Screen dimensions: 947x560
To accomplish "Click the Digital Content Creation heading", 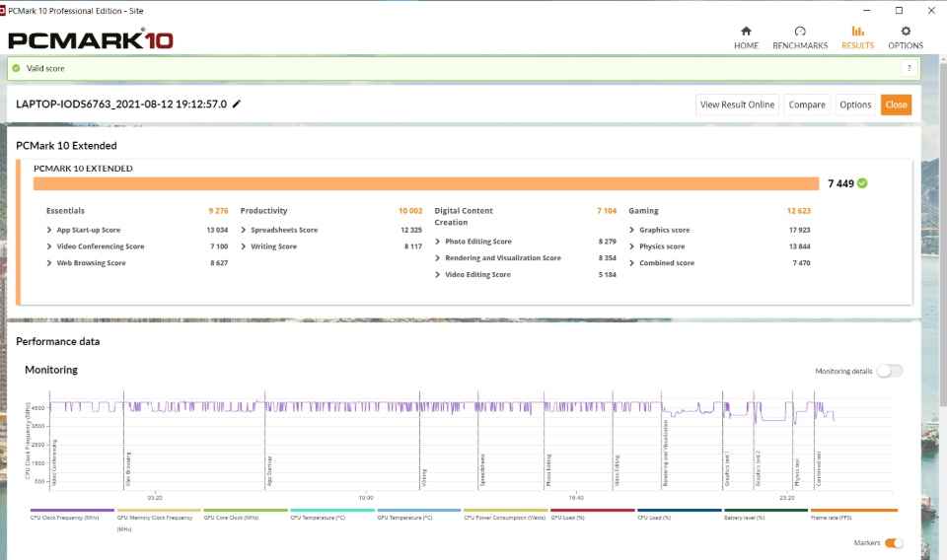I will [464, 216].
